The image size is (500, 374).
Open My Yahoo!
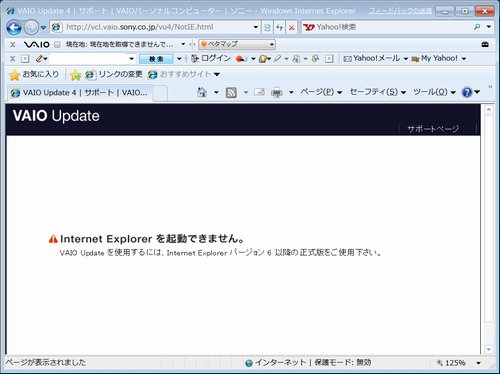click(x=435, y=58)
